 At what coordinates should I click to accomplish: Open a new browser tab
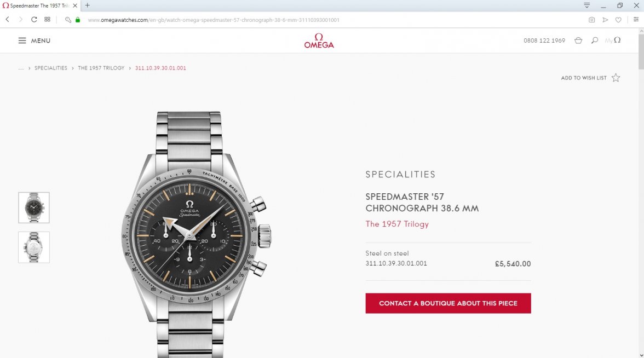[x=88, y=5]
